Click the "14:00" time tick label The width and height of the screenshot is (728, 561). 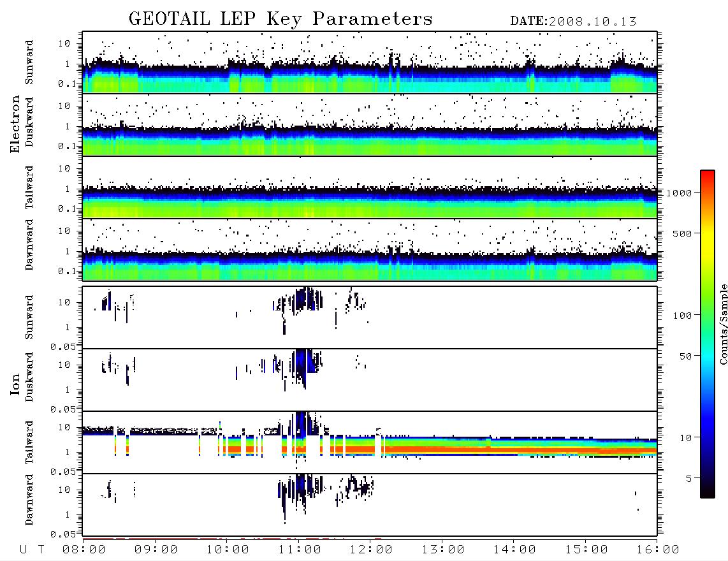(x=514, y=550)
